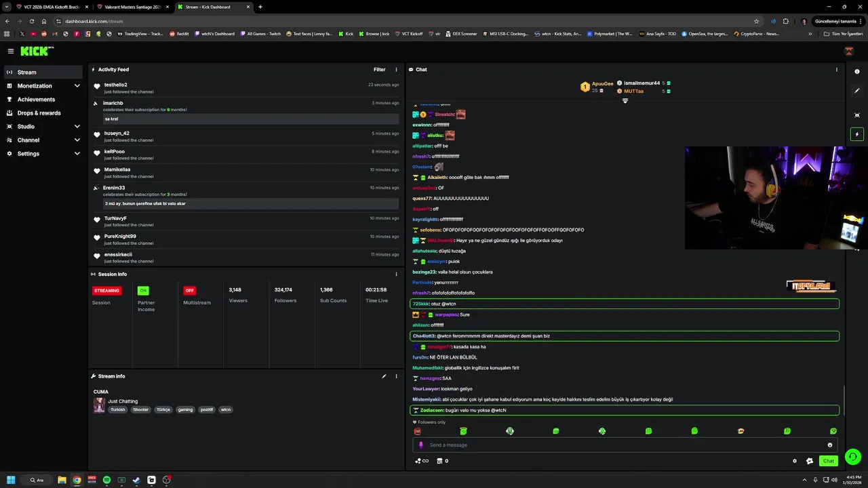
Task: Edit Stream Info with pencil icon
Action: 384,376
